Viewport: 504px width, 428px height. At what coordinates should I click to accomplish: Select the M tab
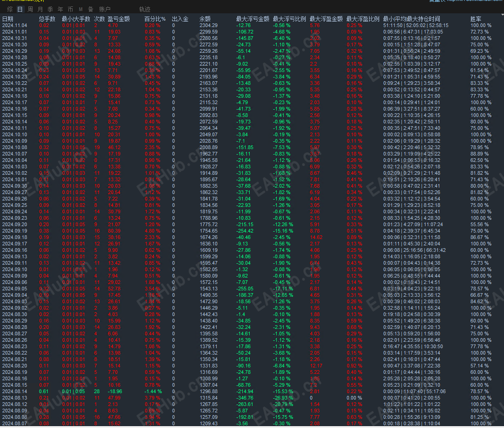pyautogui.click(x=81, y=9)
